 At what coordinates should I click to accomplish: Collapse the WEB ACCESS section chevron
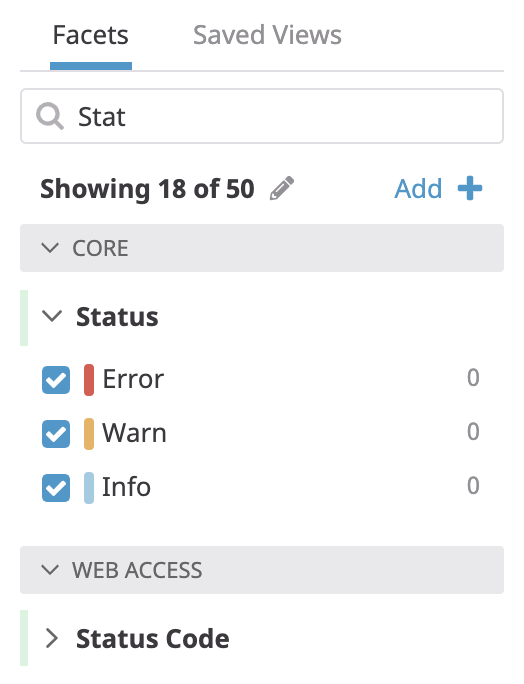[x=50, y=570]
